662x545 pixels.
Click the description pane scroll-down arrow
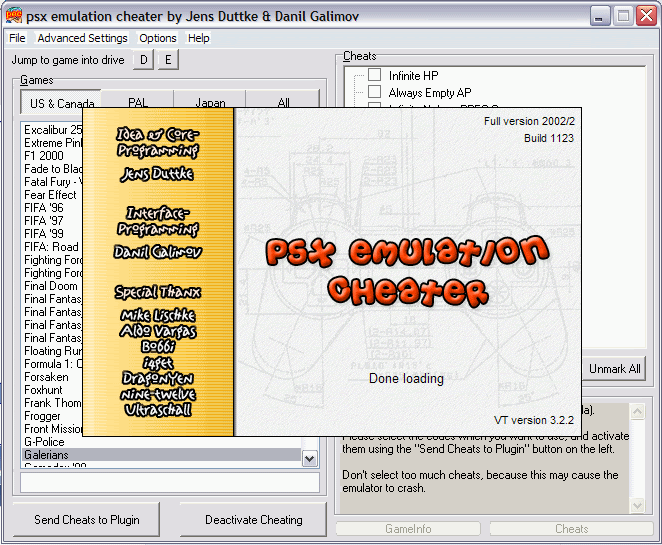tap(637, 505)
